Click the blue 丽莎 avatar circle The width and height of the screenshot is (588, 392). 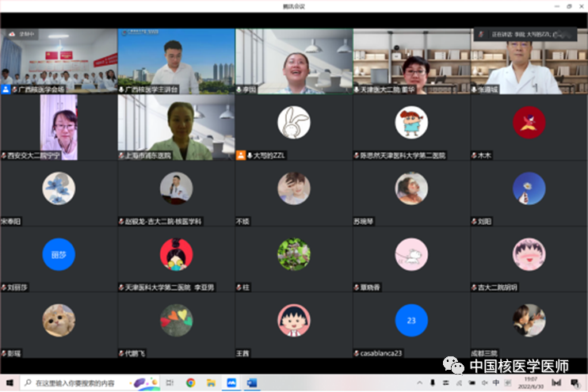pyautogui.click(x=59, y=253)
